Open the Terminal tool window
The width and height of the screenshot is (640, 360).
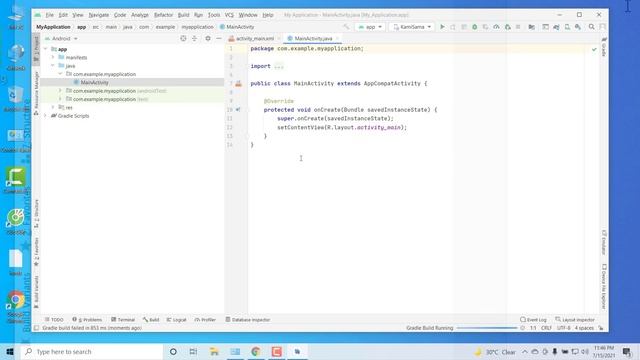point(123,320)
